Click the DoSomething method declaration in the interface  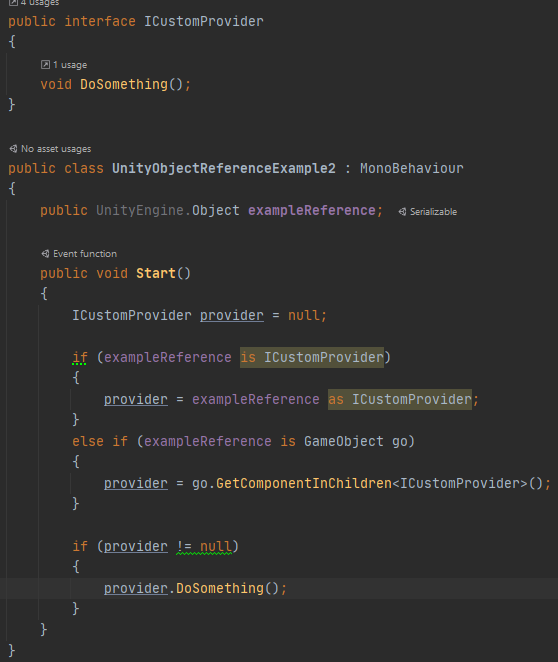(x=124, y=84)
